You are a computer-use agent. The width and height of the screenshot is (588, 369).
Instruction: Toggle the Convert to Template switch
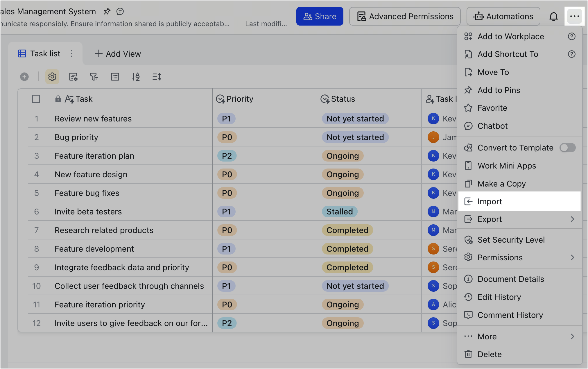point(567,148)
